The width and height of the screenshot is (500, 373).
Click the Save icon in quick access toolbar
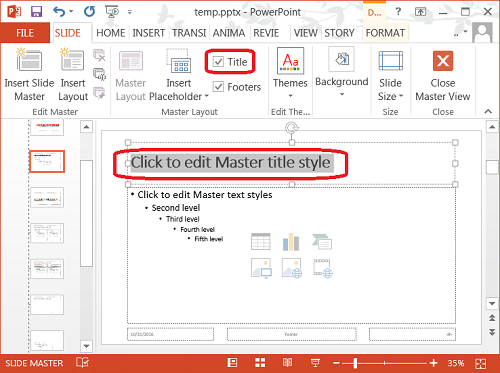[36, 12]
